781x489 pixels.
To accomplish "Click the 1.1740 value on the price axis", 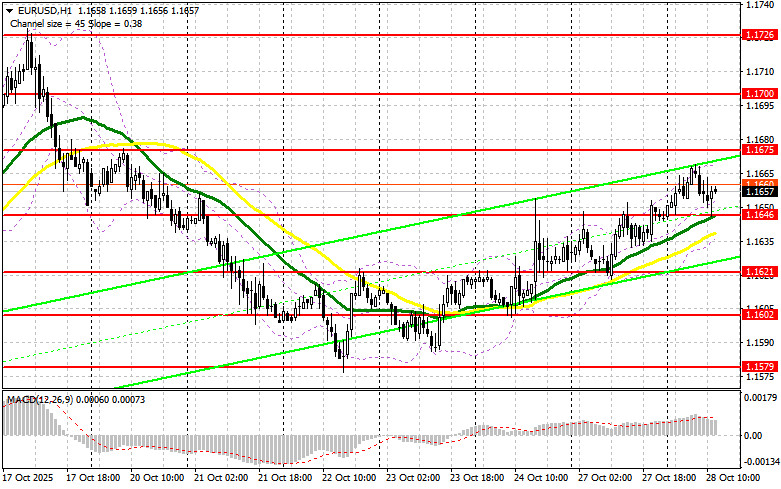I will (761, 4).
